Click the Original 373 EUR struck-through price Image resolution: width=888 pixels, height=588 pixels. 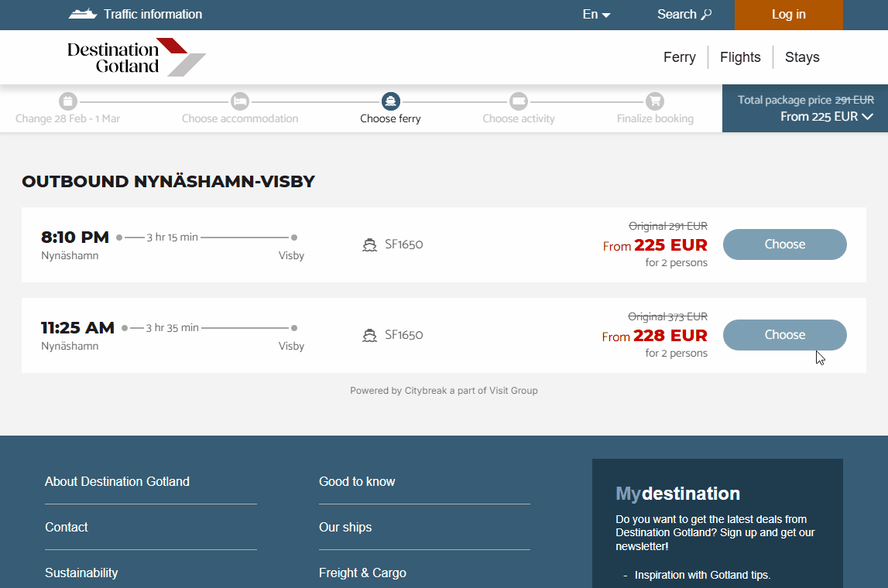pyautogui.click(x=667, y=316)
